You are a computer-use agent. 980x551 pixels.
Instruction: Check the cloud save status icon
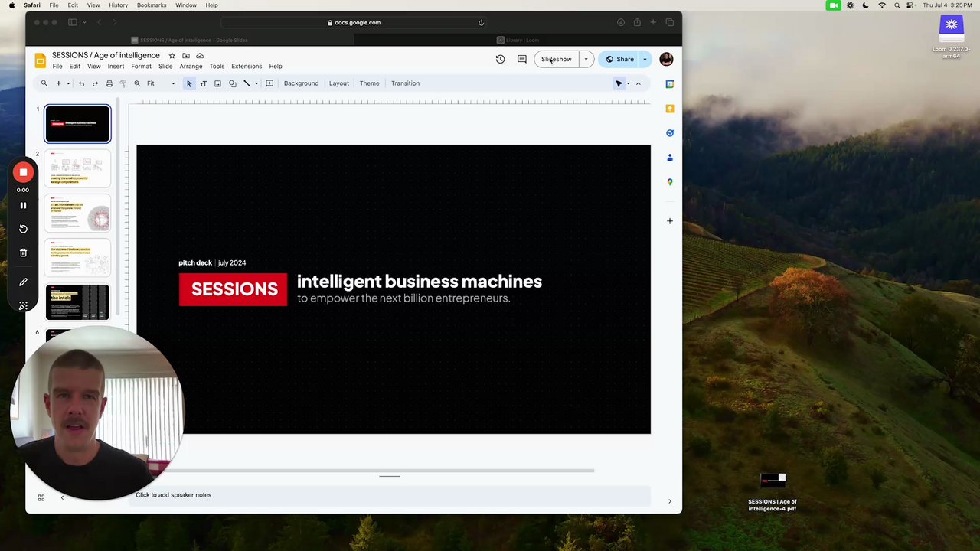tap(200, 56)
